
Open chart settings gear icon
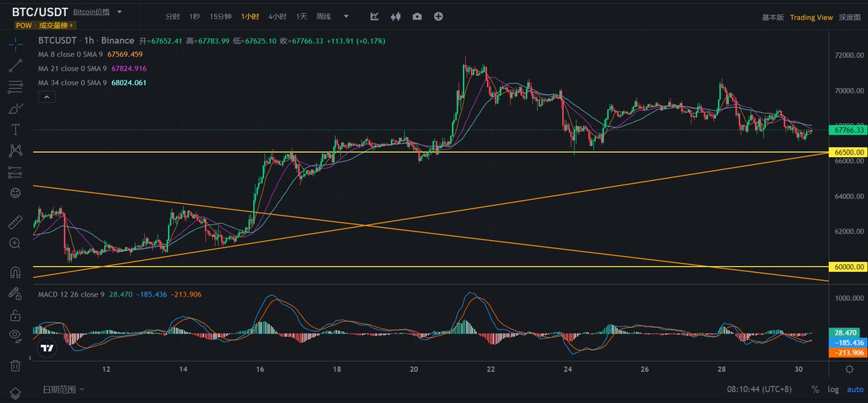tap(849, 369)
